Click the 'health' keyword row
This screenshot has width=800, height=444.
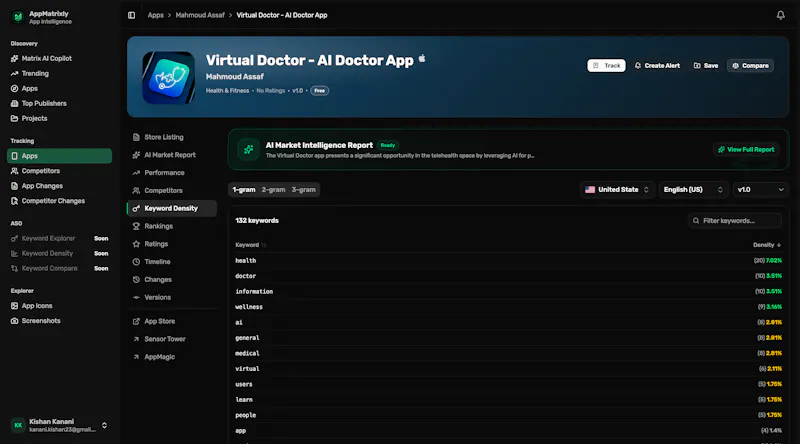(508, 261)
